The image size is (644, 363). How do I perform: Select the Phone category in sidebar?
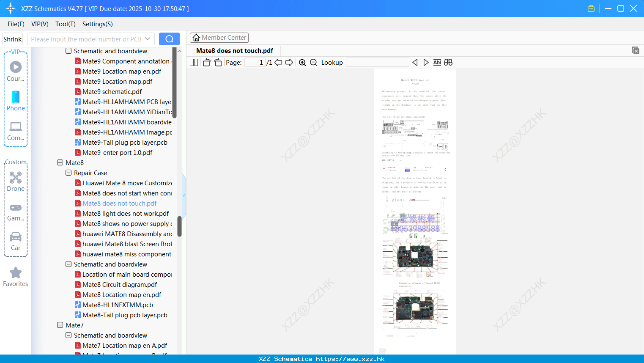(x=16, y=101)
